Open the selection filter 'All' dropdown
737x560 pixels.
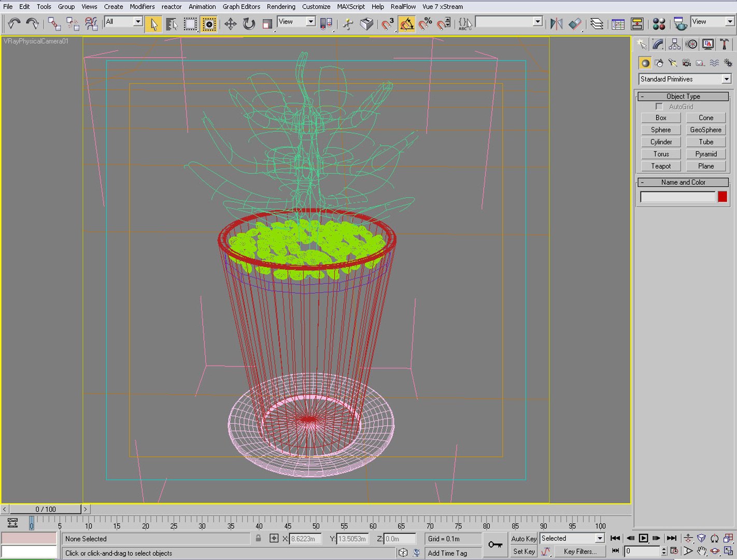click(x=124, y=22)
